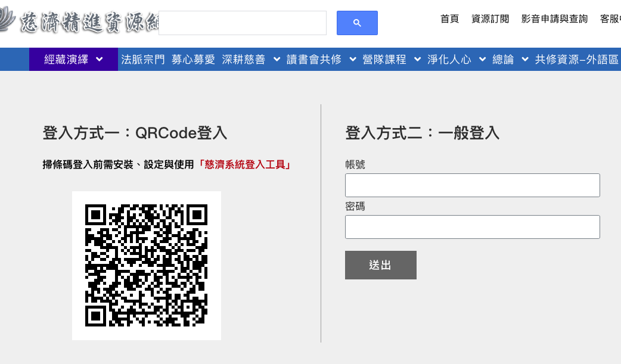
Task: Expand the chevron after 營隊課程
Action: pos(417,60)
